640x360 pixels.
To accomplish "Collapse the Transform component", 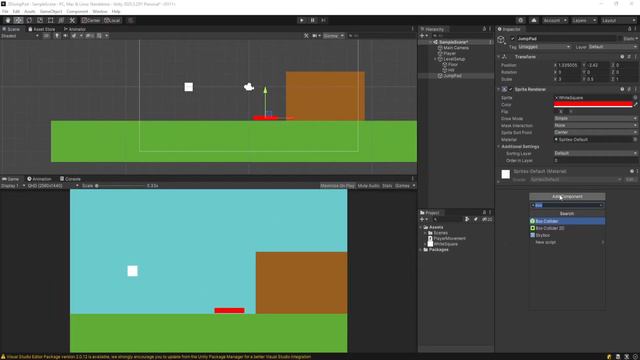I will (499, 57).
